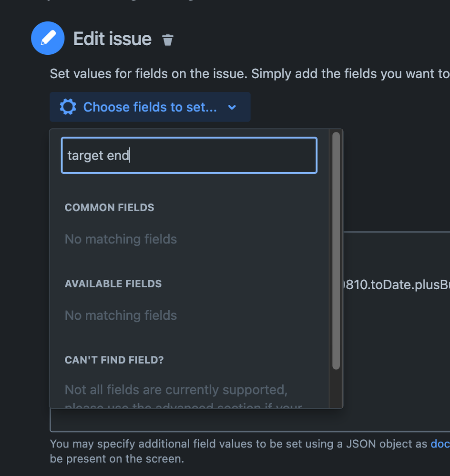
Task: Select the field search input box
Action: (189, 155)
